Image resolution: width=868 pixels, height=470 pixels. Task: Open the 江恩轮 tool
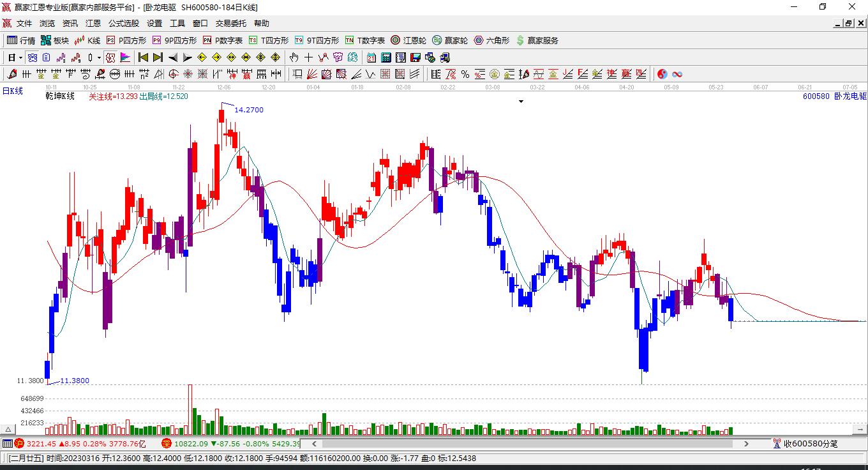pyautogui.click(x=408, y=40)
